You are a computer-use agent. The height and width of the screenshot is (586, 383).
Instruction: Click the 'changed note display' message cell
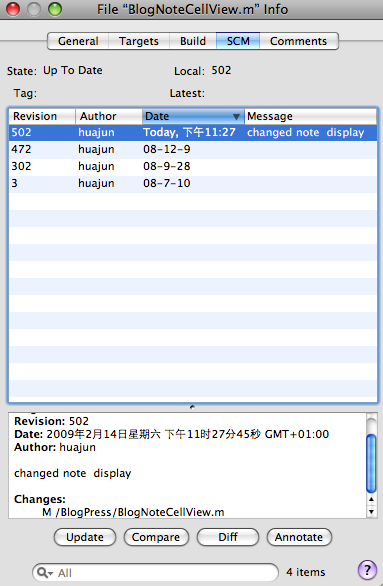point(305,132)
